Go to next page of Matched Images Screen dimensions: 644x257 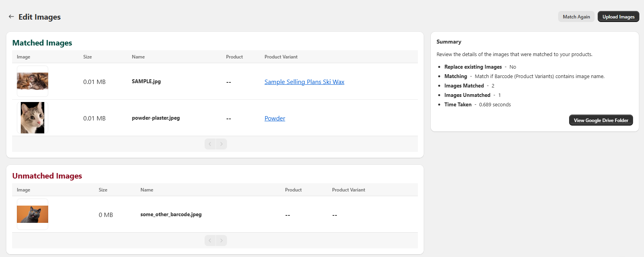pyautogui.click(x=221, y=144)
